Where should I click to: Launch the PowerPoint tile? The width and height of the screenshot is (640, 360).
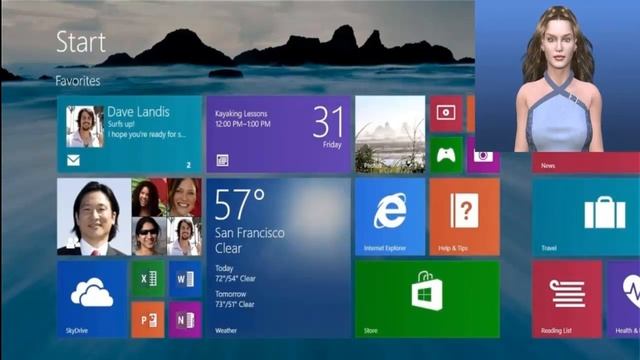148,320
